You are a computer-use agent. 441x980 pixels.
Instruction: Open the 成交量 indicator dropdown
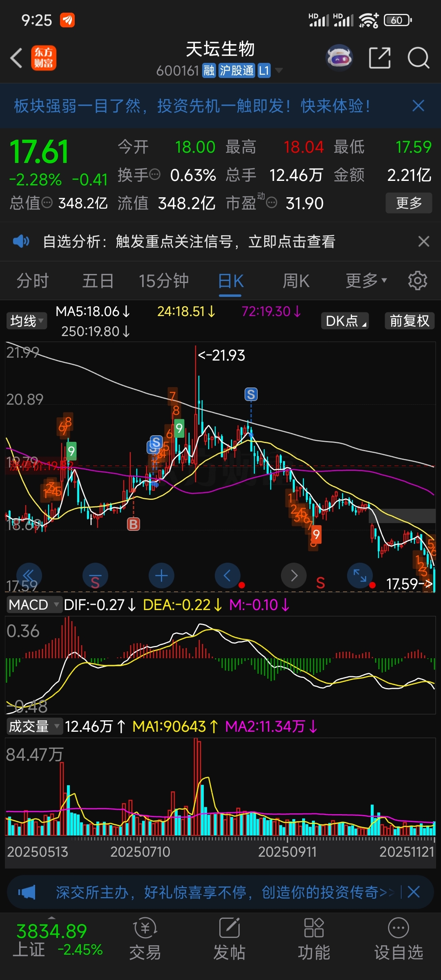[34, 726]
